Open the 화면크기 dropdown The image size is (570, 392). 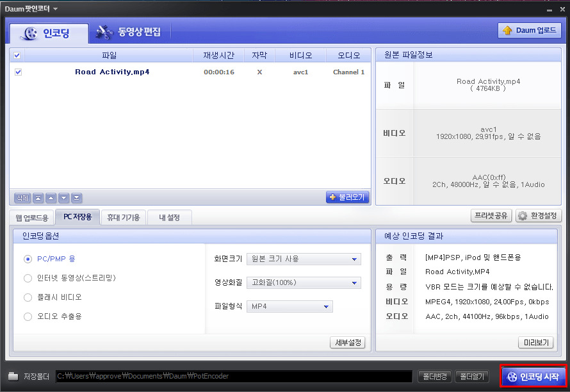(304, 259)
